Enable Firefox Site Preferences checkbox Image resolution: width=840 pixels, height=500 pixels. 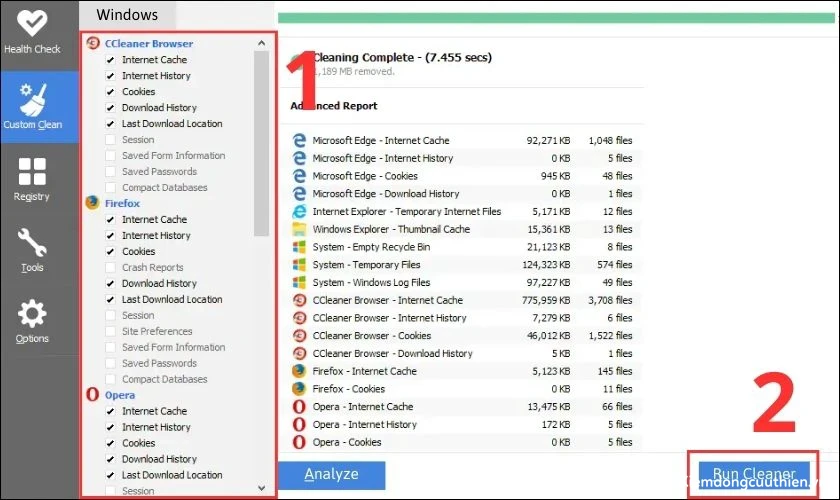pyautogui.click(x=110, y=331)
